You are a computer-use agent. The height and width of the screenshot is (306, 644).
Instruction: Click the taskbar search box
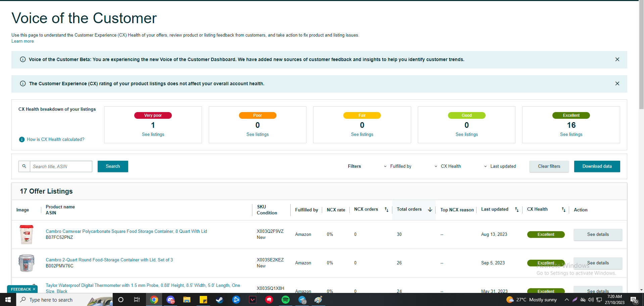64,300
